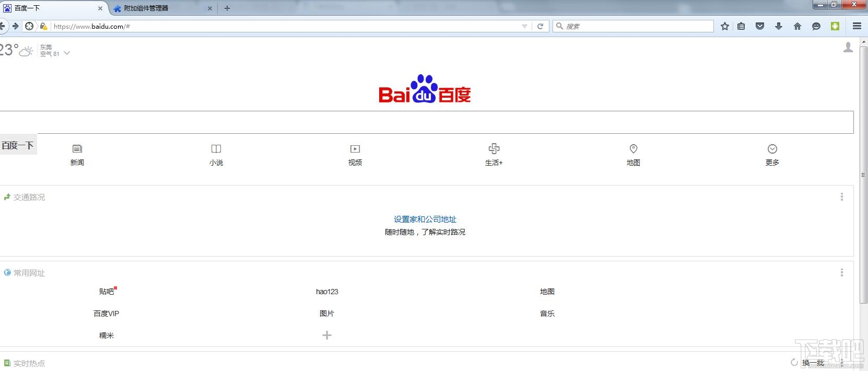868x371 pixels.
Task: Open the 百度VIP link
Action: 107,314
